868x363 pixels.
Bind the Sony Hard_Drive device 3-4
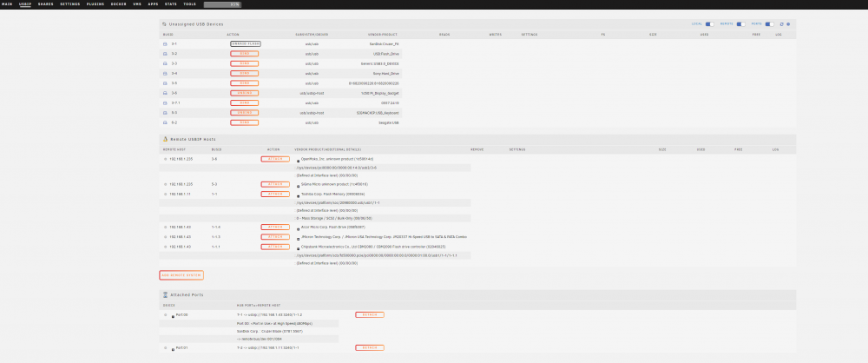click(244, 73)
